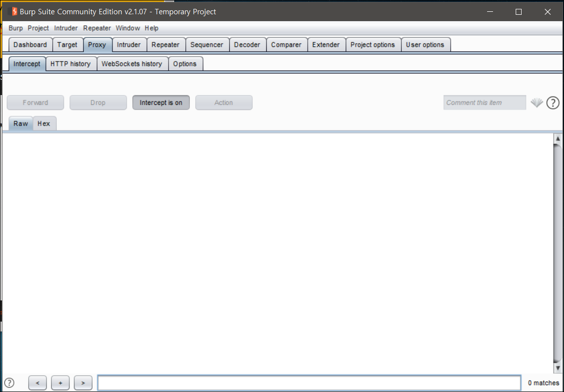Switch to the Intruder tab
Screen dimensions: 564x392
[129, 44]
